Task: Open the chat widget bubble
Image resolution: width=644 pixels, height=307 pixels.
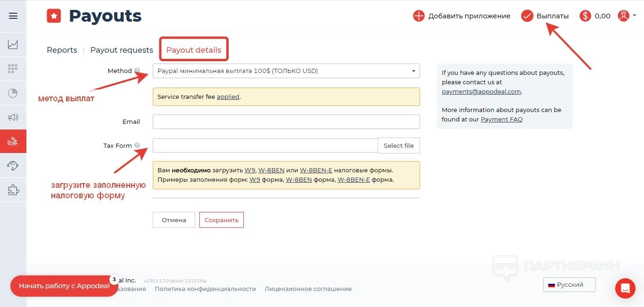Action: (625, 288)
